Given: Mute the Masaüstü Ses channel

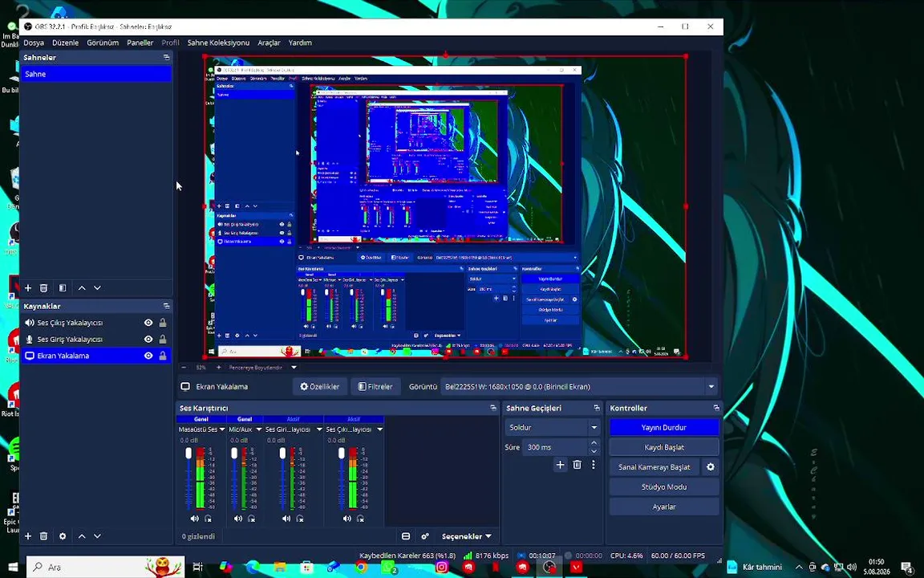Looking at the screenshot, I should [194, 519].
